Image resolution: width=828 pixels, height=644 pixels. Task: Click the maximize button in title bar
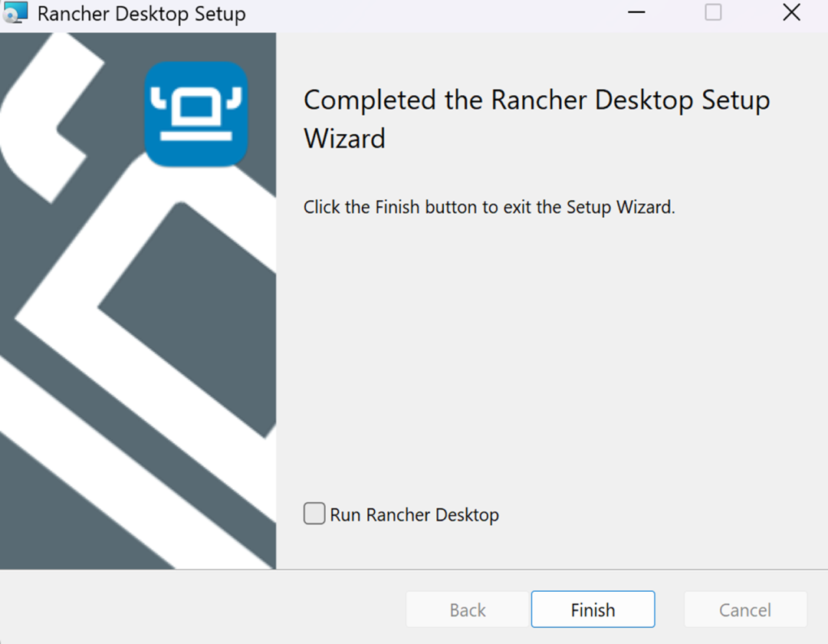pos(713,13)
